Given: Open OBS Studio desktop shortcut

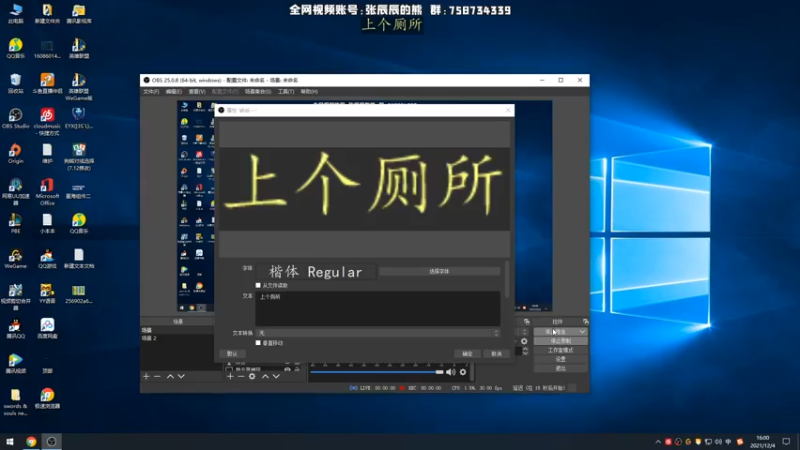Looking at the screenshot, I should point(15,118).
